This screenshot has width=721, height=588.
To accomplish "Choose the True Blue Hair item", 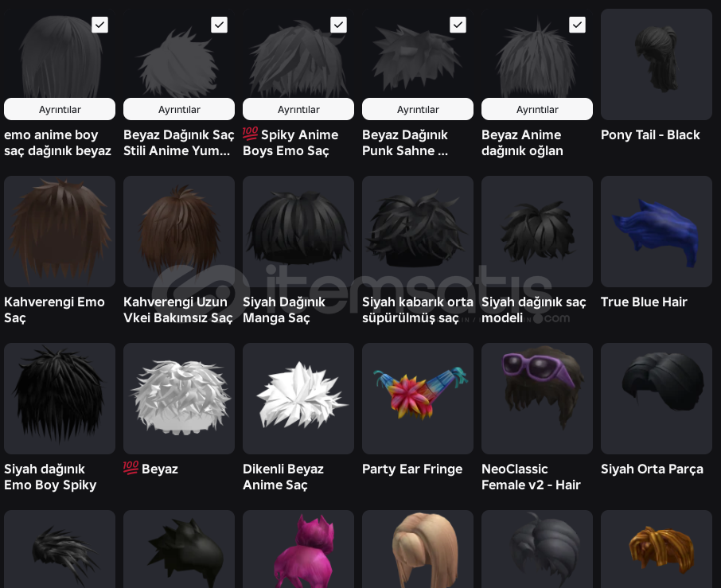I will (657, 232).
